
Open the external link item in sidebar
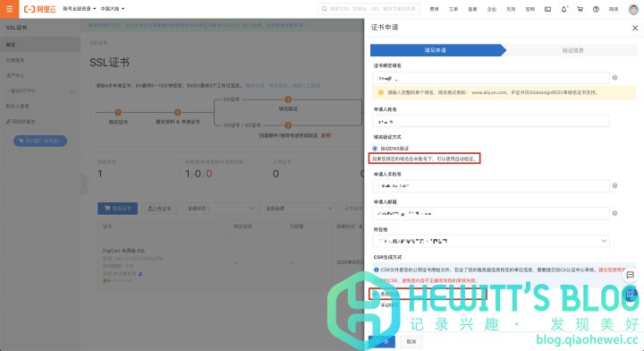click(x=40, y=121)
